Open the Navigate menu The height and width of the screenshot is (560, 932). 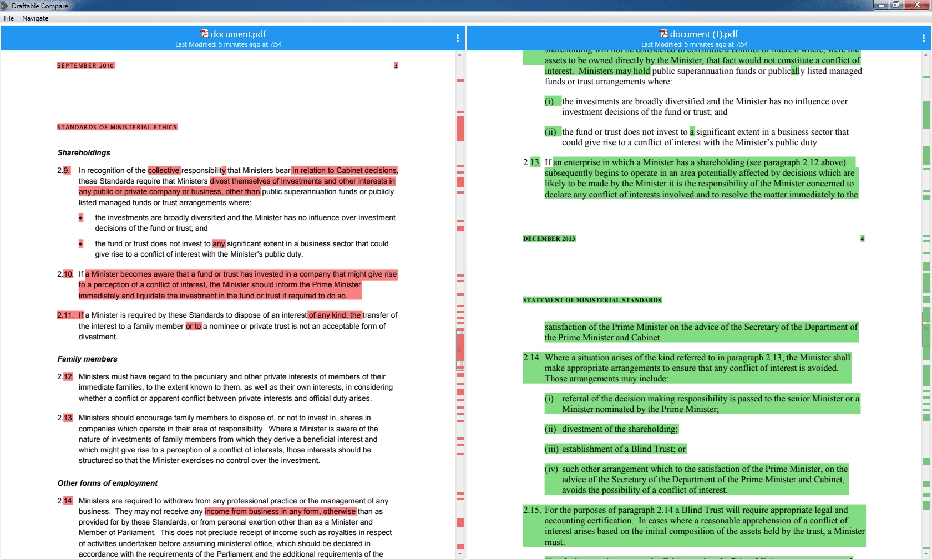(35, 18)
